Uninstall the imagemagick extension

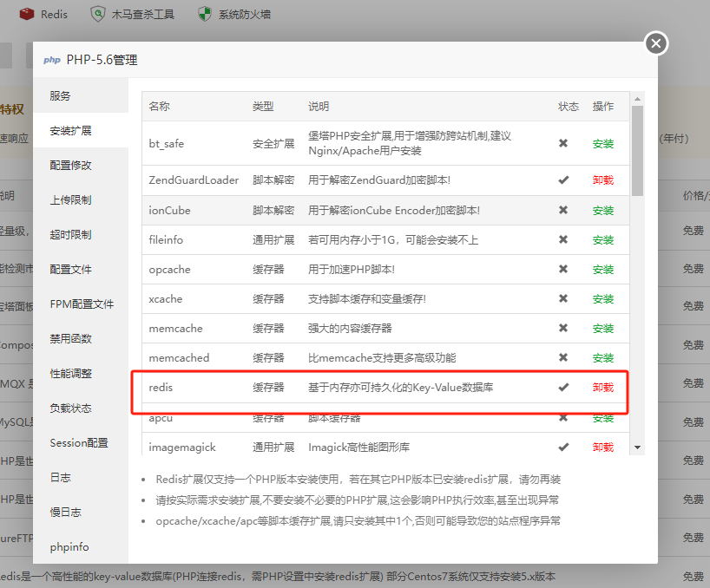click(603, 447)
